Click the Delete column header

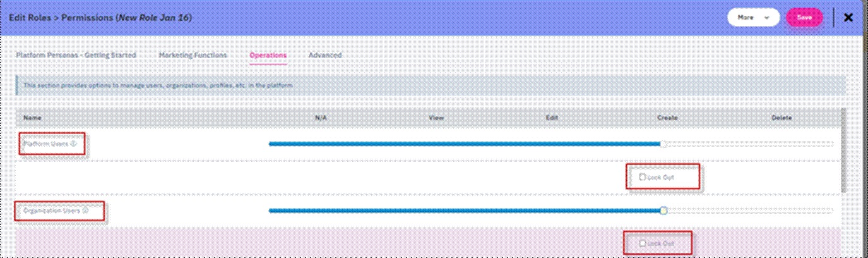pos(782,118)
